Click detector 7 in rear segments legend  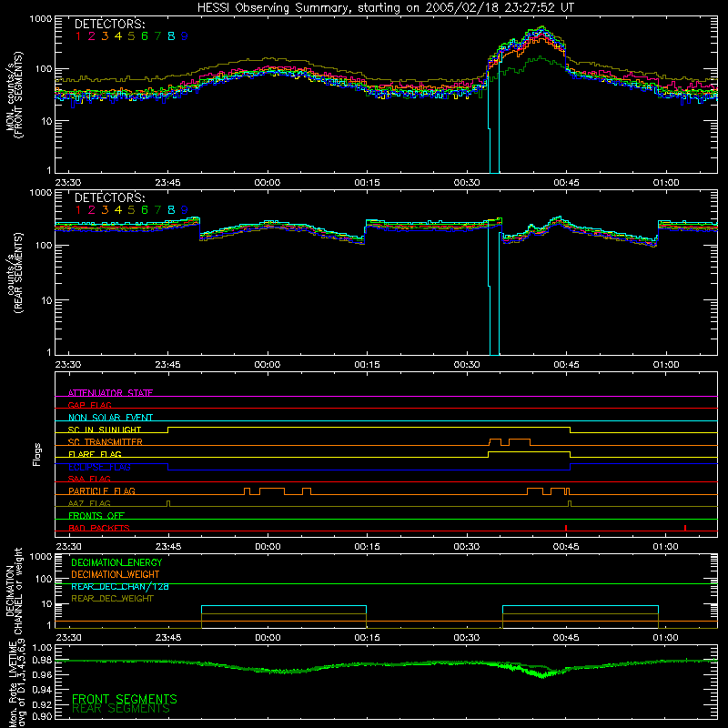pos(157,210)
